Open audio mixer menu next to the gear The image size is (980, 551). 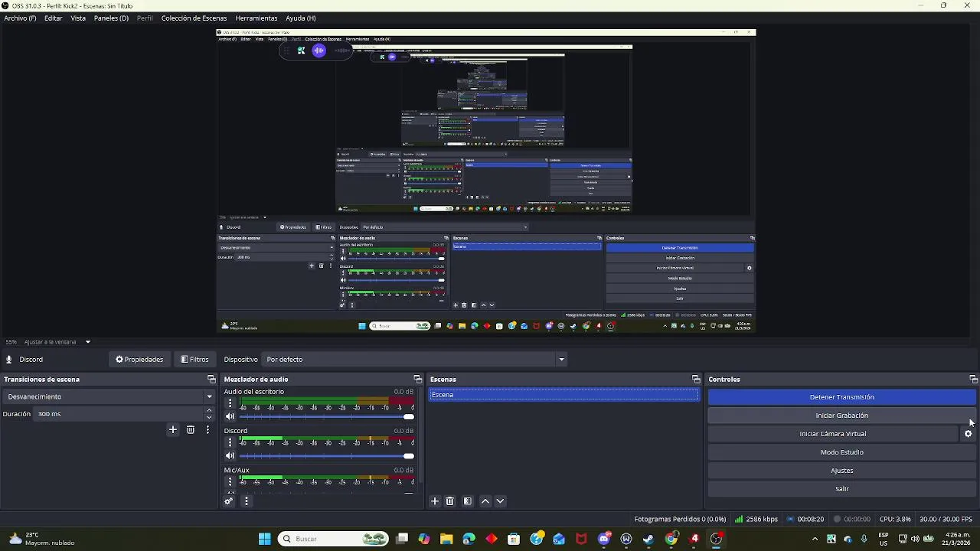coord(246,501)
